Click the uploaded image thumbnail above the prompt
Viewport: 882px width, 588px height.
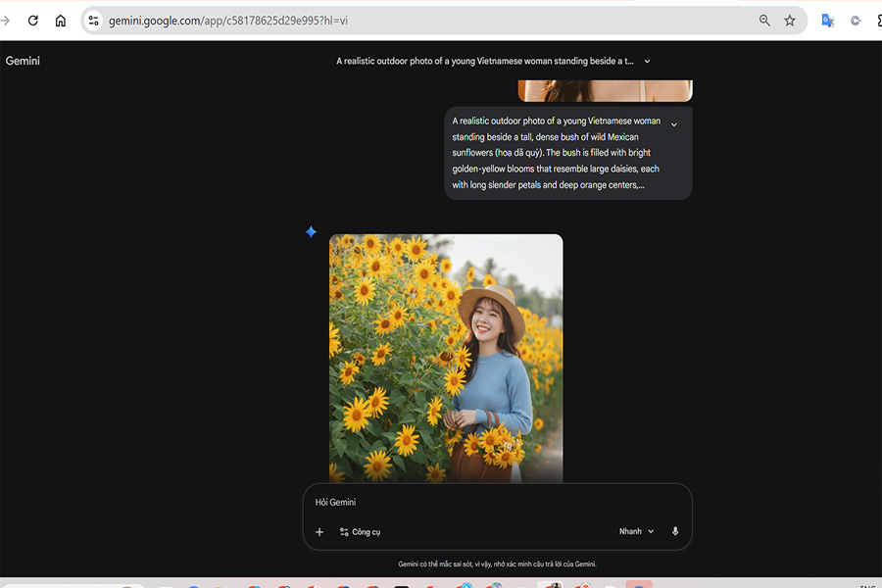click(x=605, y=91)
